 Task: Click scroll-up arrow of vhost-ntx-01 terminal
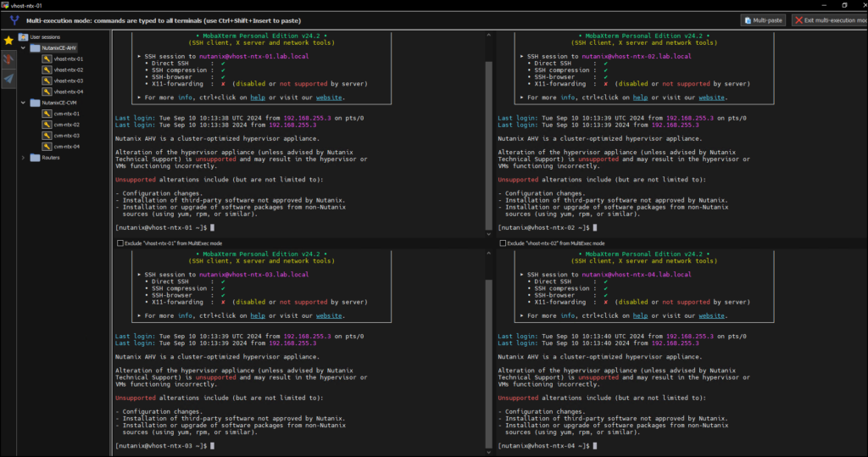tap(488, 35)
